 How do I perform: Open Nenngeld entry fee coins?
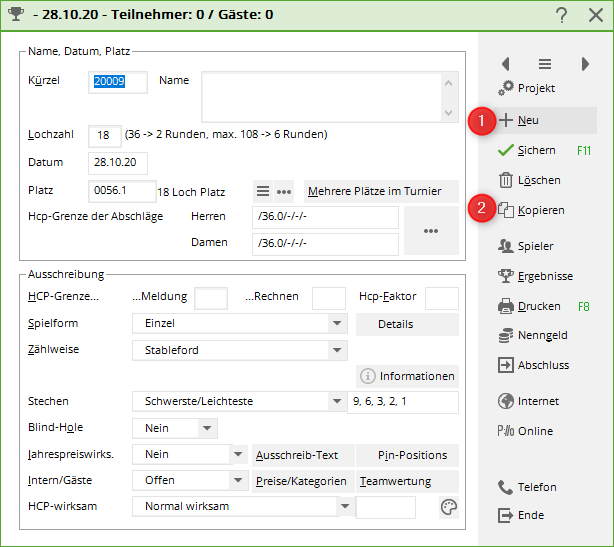(506, 336)
